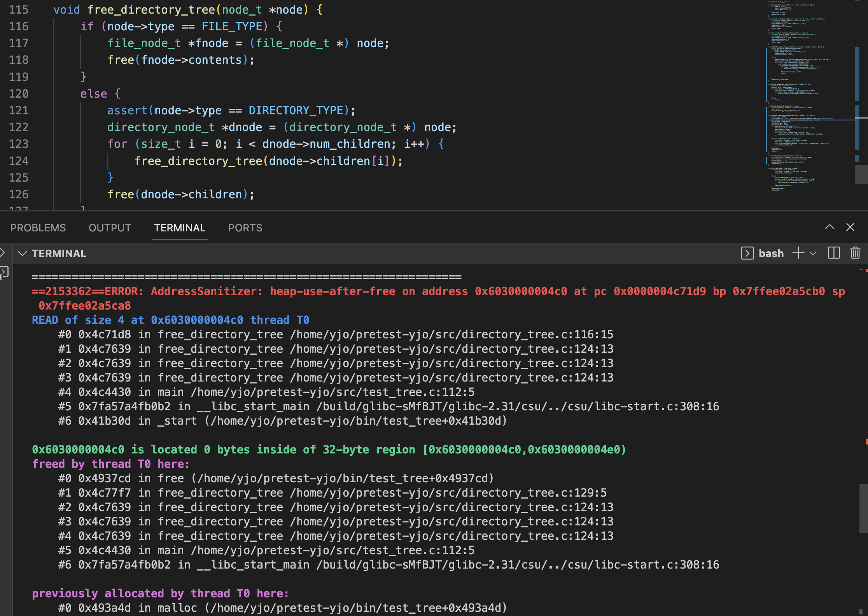Screen dimensions: 868x616
Task: Create a new terminal with plus icon
Action: point(798,253)
